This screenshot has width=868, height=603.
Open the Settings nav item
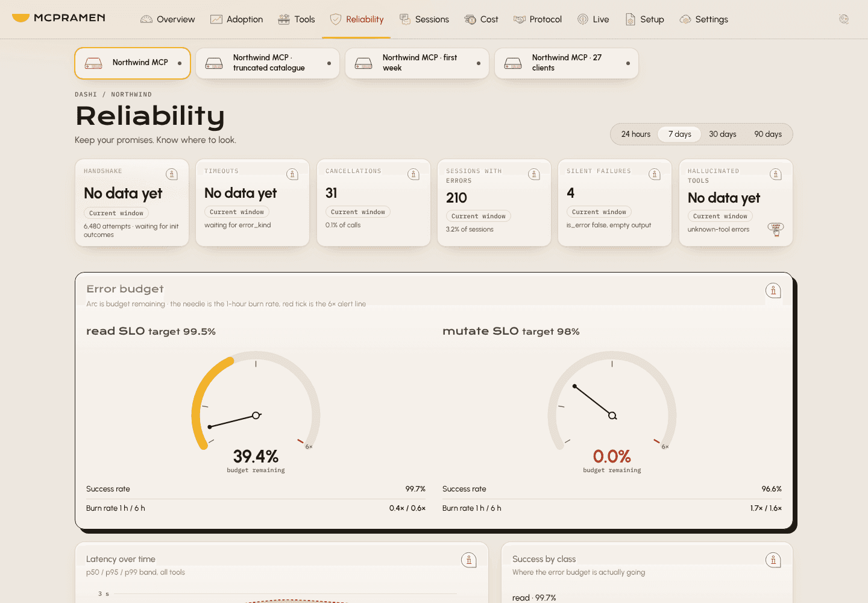click(x=703, y=19)
